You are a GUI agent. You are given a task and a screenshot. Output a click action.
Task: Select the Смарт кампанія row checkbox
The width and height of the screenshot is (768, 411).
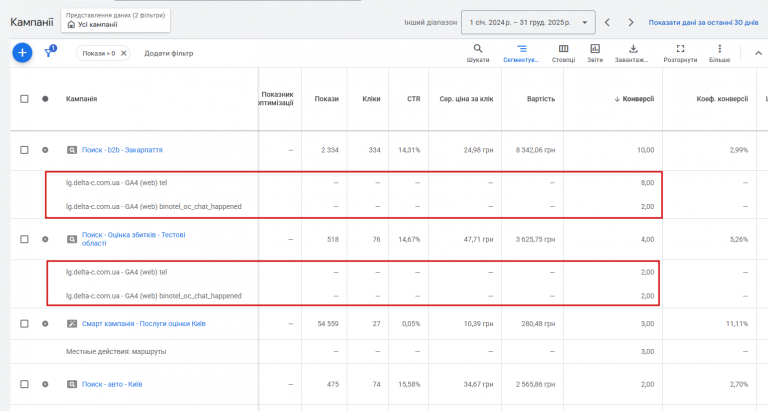click(25, 323)
